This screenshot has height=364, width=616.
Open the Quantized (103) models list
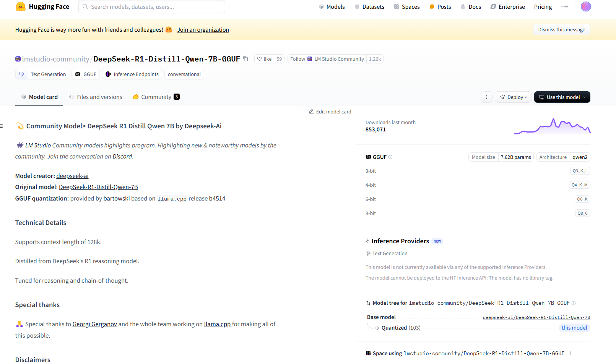click(x=401, y=328)
